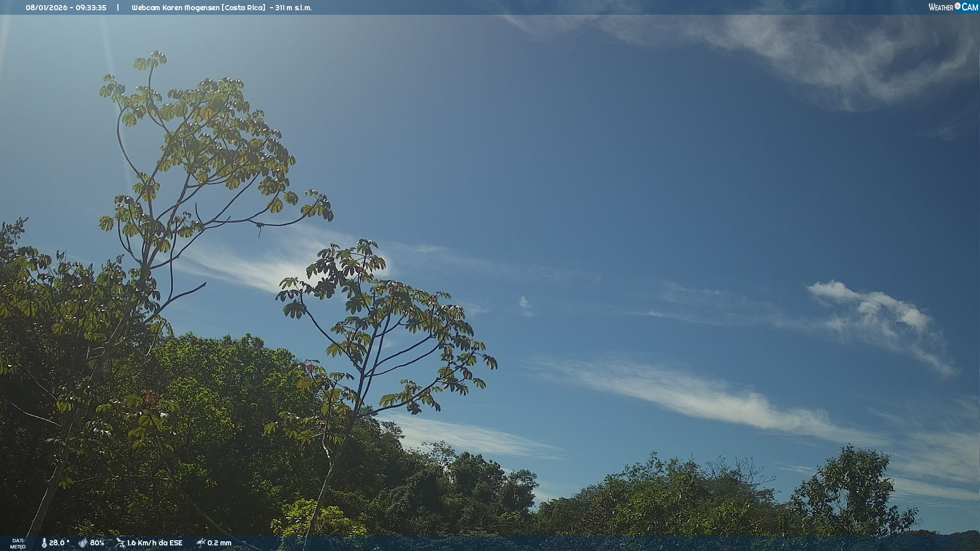Click the umbrella rainfall icon
Screen dimensions: 980x551
[x=201, y=543]
